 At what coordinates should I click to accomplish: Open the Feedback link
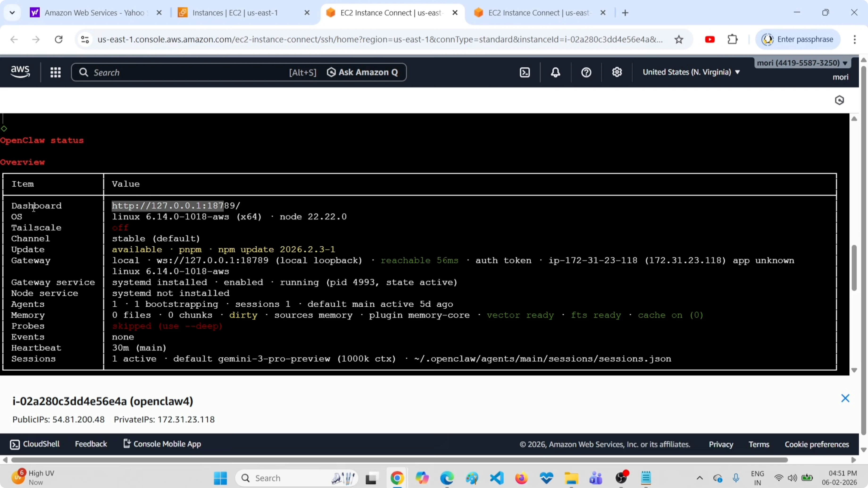click(91, 444)
